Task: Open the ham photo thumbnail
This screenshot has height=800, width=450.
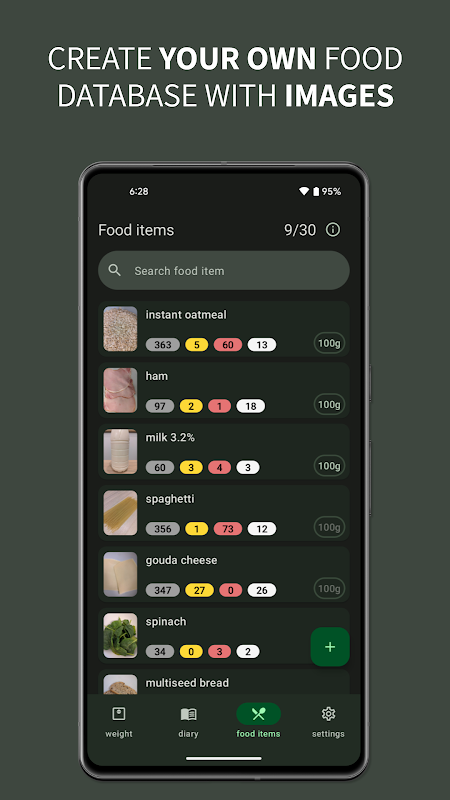Action: (120, 390)
